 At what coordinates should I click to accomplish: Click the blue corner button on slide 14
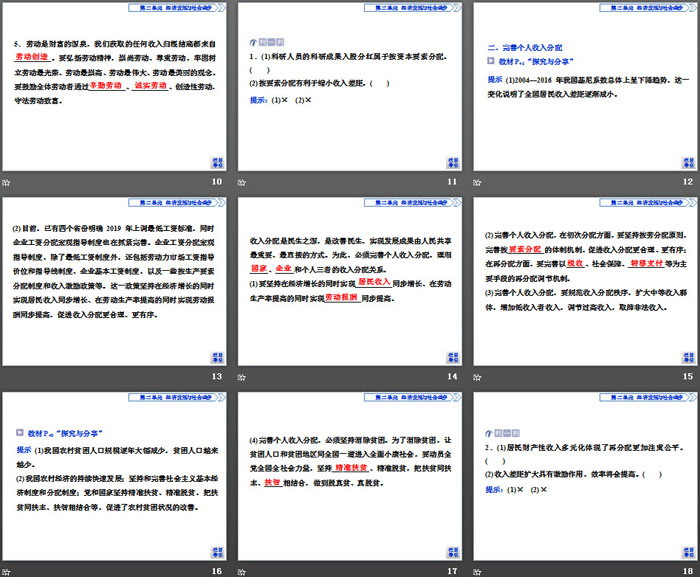click(x=453, y=357)
